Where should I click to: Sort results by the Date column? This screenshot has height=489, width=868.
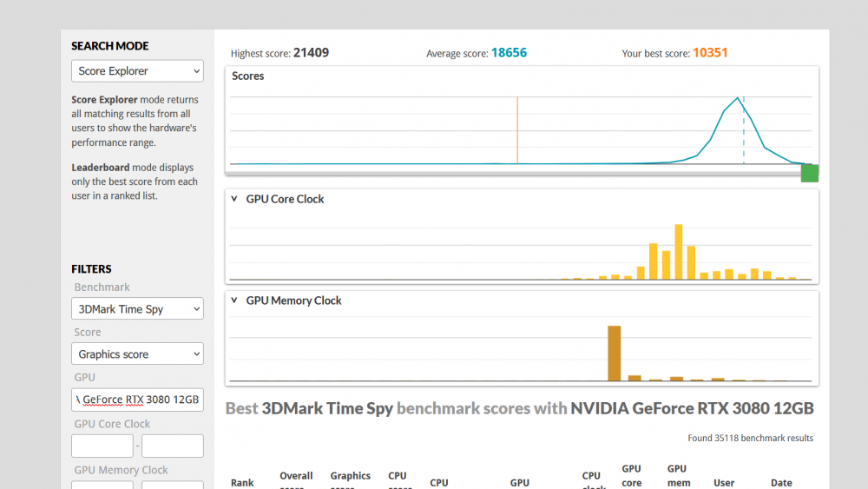point(781,482)
